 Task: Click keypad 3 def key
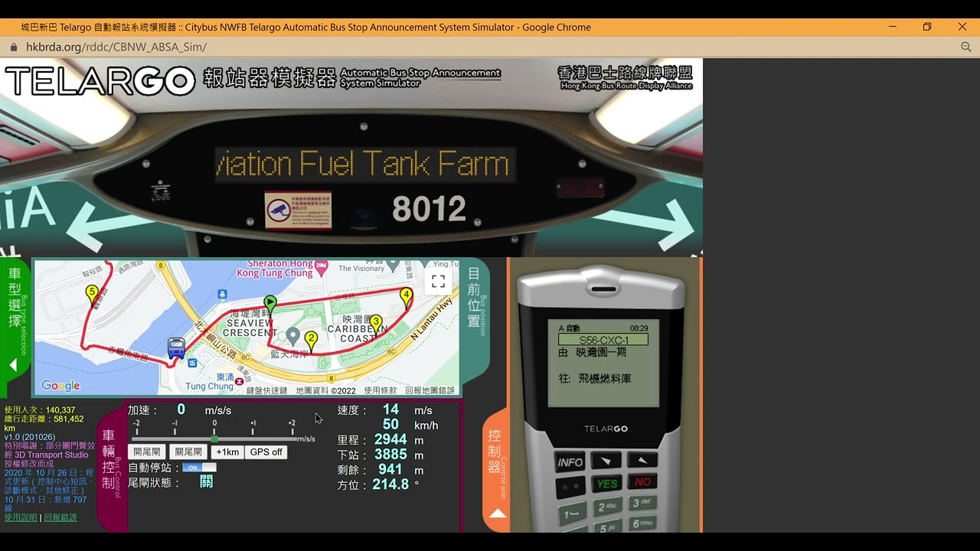[x=643, y=503]
